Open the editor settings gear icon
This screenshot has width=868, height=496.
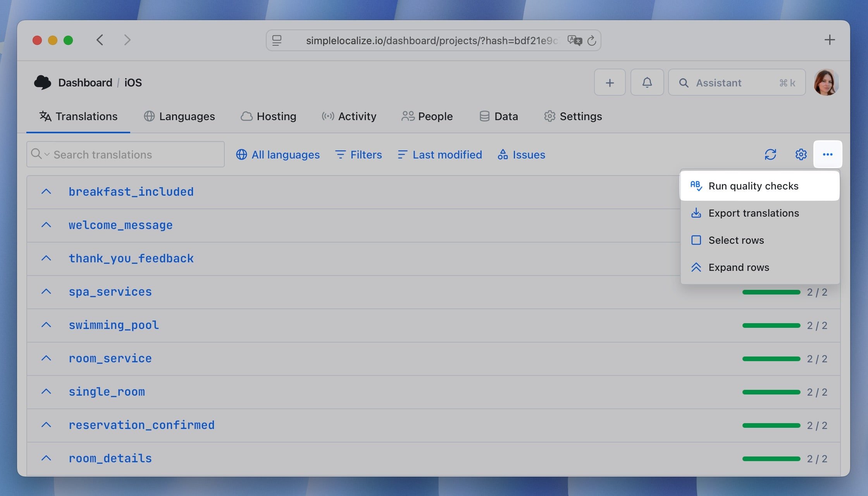801,154
